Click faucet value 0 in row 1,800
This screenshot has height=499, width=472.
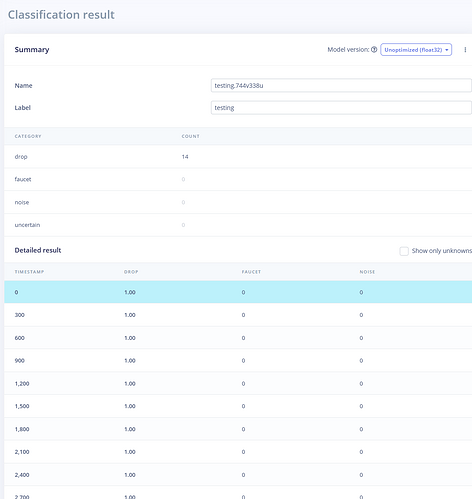[243, 429]
